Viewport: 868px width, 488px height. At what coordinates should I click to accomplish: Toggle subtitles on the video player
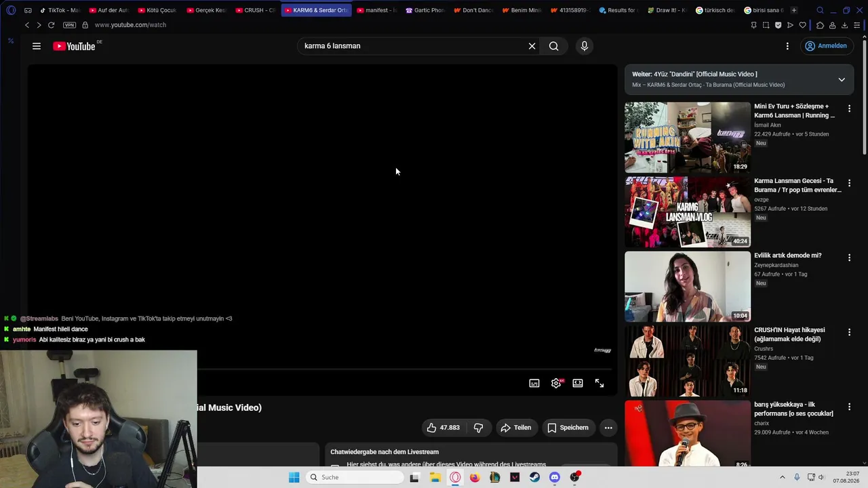534,384
